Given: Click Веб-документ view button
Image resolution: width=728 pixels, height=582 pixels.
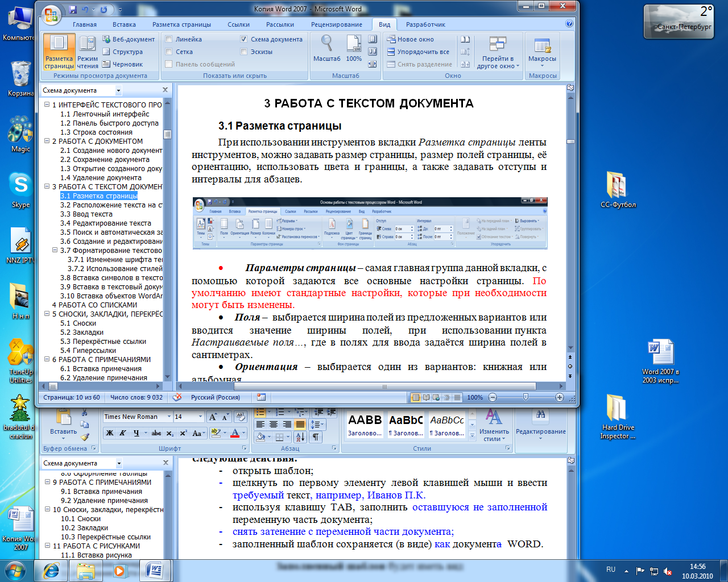Looking at the screenshot, I should [x=129, y=39].
